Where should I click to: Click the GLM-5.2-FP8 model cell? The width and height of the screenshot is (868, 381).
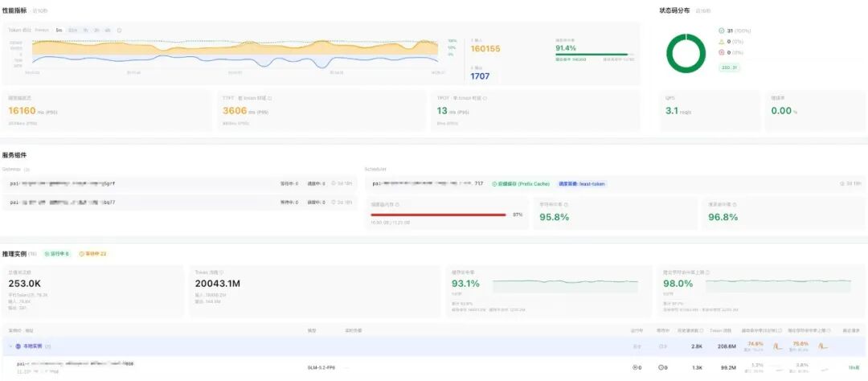[x=321, y=367]
